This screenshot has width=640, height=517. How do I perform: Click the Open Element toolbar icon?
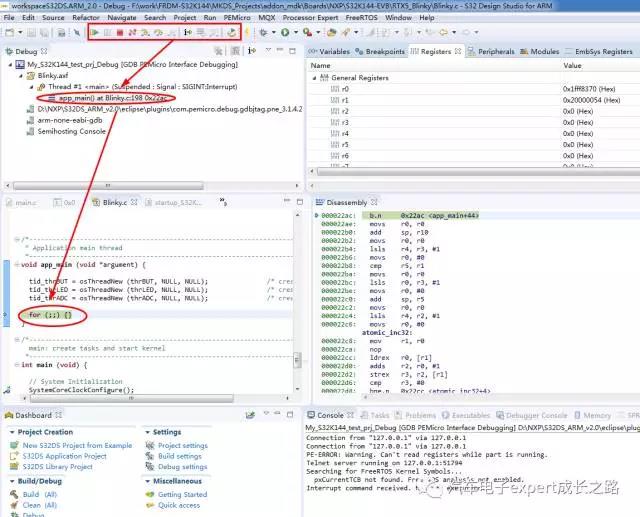[x=332, y=32]
